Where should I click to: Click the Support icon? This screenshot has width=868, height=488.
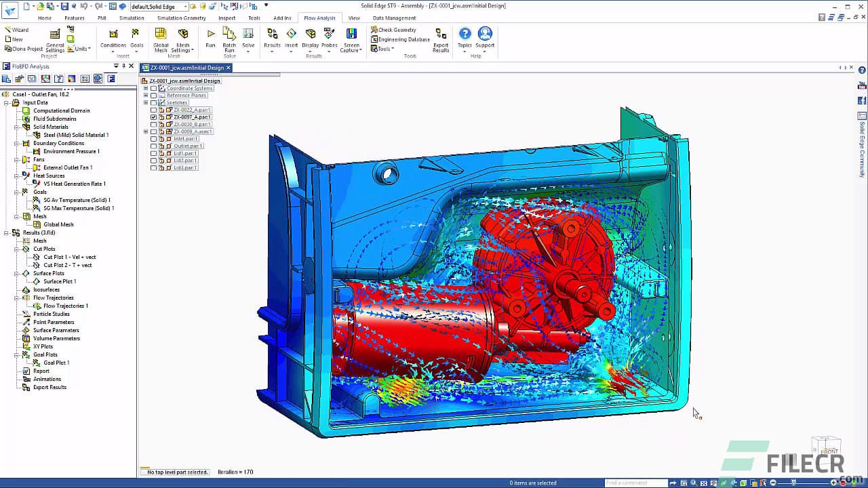point(485,38)
